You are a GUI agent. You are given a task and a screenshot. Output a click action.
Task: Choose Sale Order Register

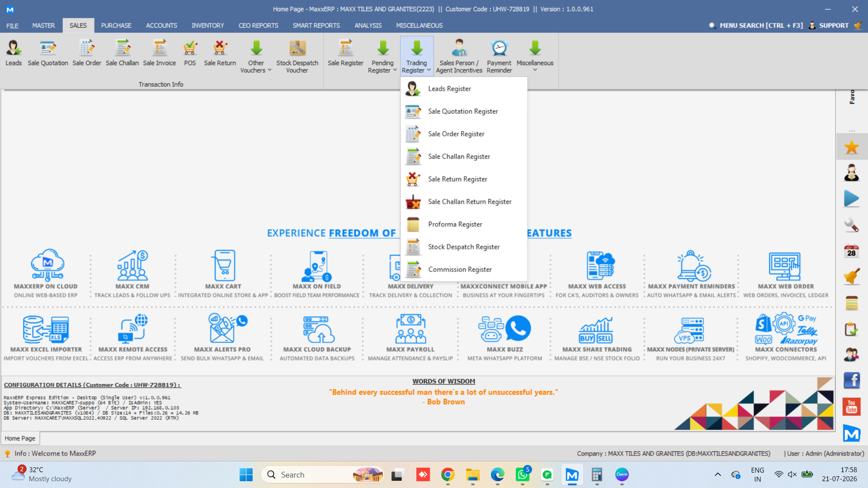point(464,134)
